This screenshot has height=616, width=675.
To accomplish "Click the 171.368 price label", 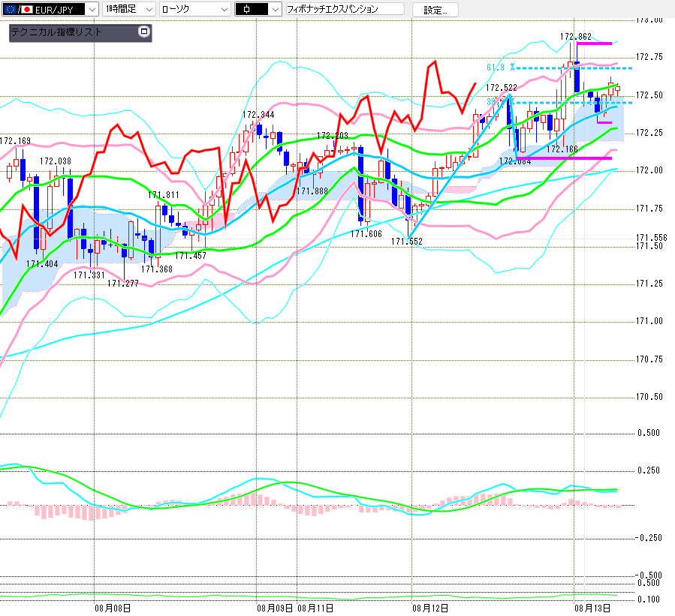I will click(x=157, y=269).
